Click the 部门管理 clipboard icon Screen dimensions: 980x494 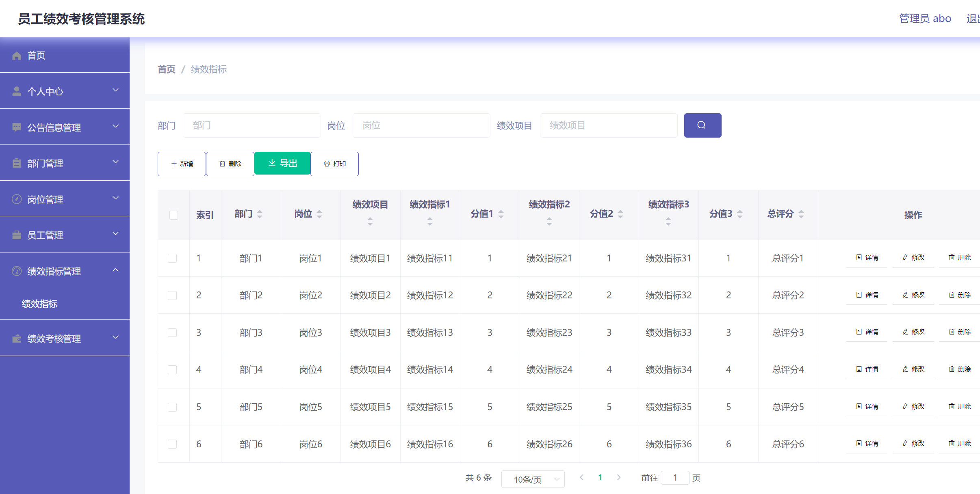coord(17,163)
